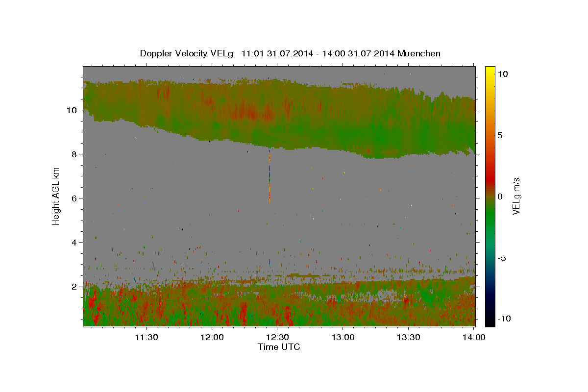Click the 'Time UTC' axis label

point(279,347)
